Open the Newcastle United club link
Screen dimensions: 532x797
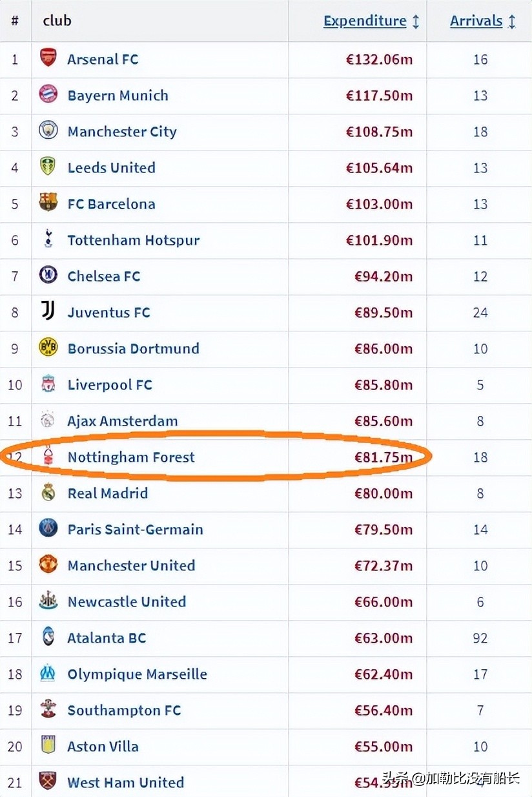coord(127,602)
